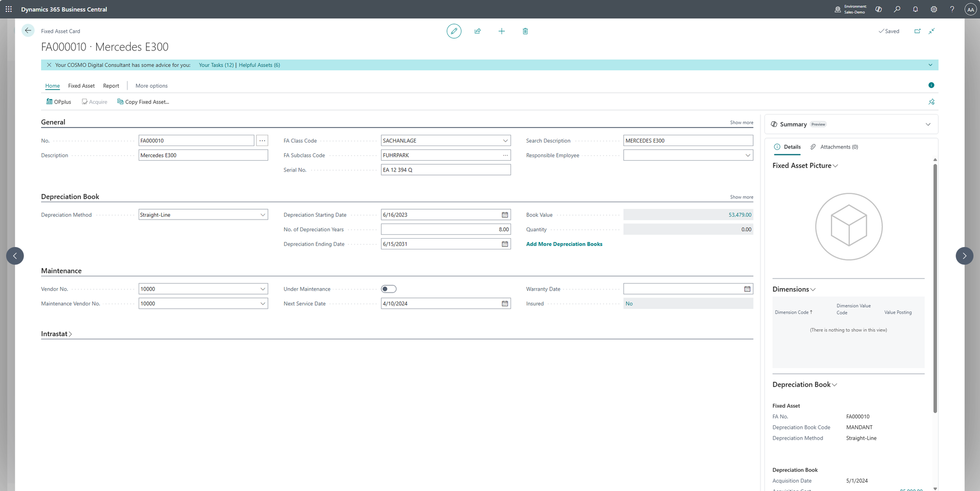
Task: Click Add More Depreciation Books link
Action: click(x=564, y=244)
